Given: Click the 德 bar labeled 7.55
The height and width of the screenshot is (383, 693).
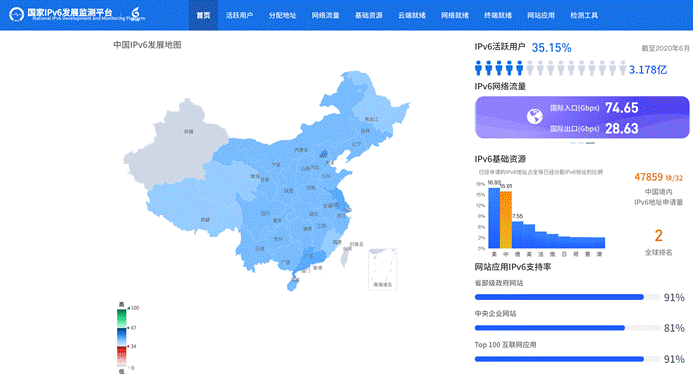Looking at the screenshot, I should [518, 235].
